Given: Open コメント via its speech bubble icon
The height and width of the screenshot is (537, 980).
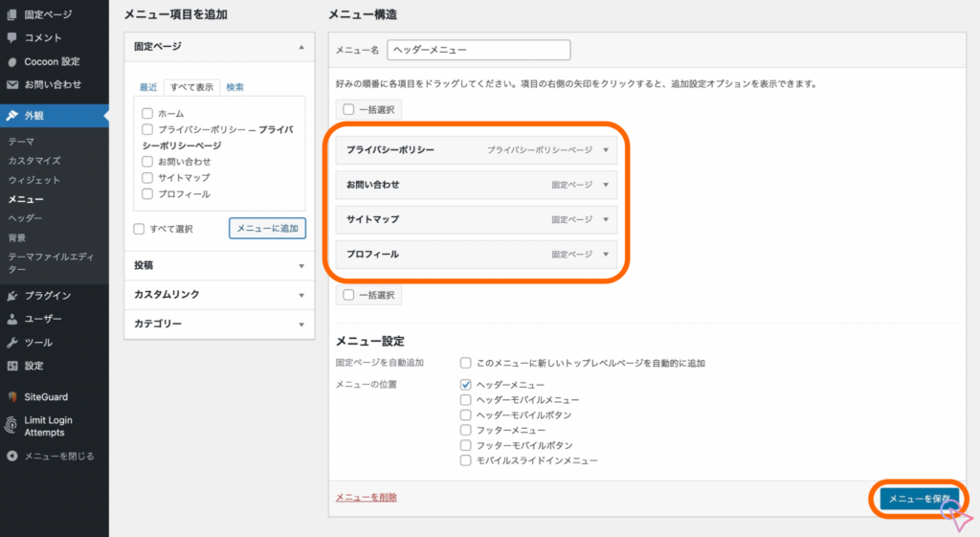Looking at the screenshot, I should pos(11,37).
